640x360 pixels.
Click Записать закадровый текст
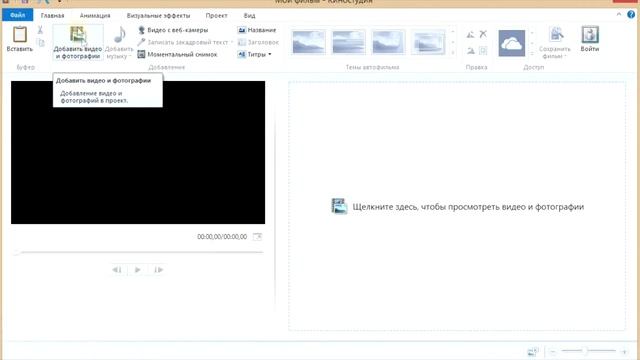click(183, 42)
